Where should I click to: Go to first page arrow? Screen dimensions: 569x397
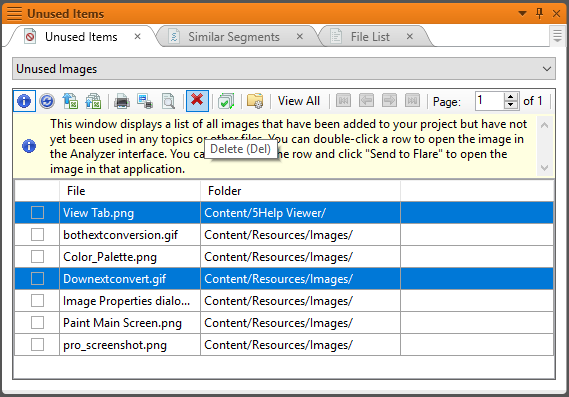pyautogui.click(x=343, y=100)
